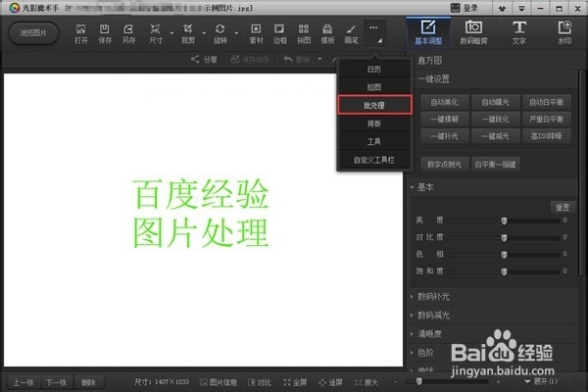Image resolution: width=588 pixels, height=392 pixels.
Task: Click the 亮度 brightness slider handle
Action: [x=504, y=220]
